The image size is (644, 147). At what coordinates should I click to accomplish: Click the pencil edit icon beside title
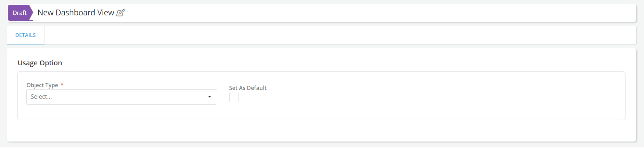120,13
